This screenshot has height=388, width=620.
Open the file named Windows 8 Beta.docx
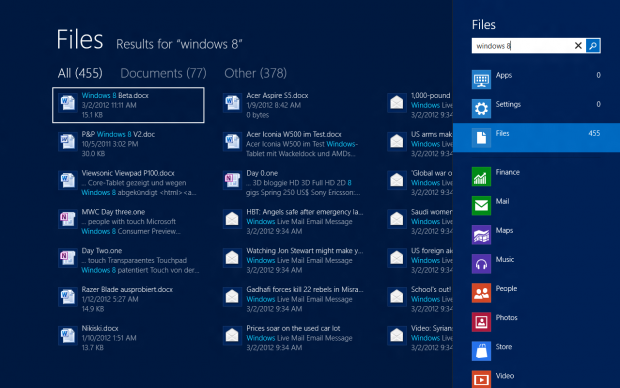coord(128,105)
